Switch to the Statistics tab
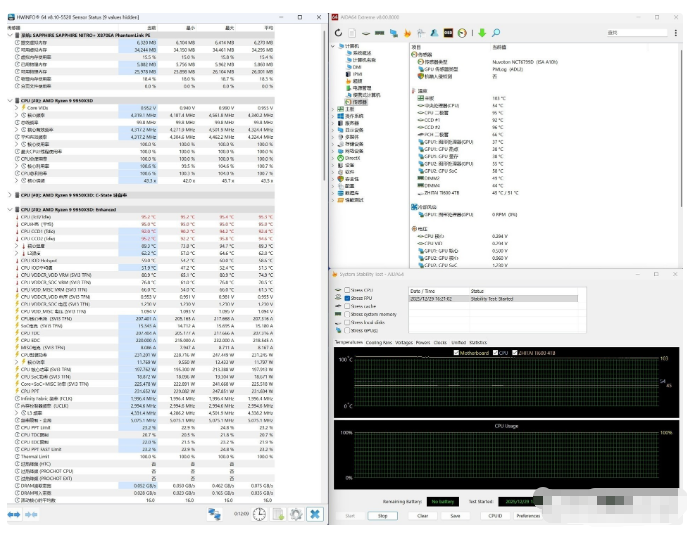The width and height of the screenshot is (697, 543). tap(478, 342)
